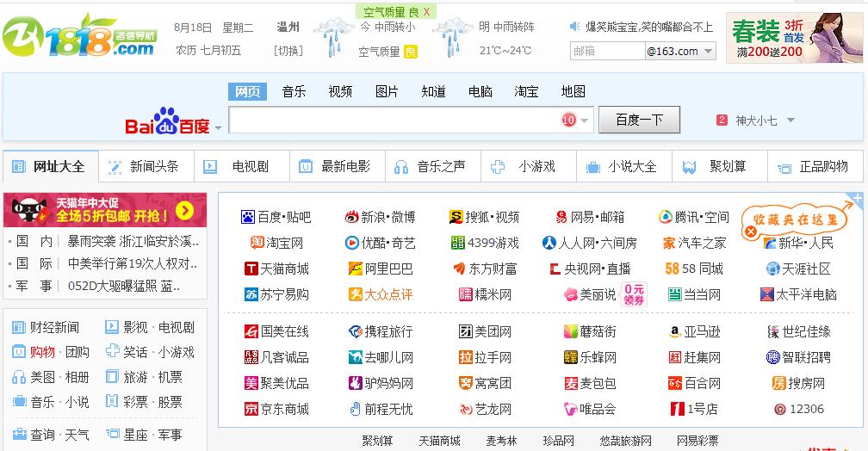
Task: Click the plus icon at panel corner
Action: (856, 199)
